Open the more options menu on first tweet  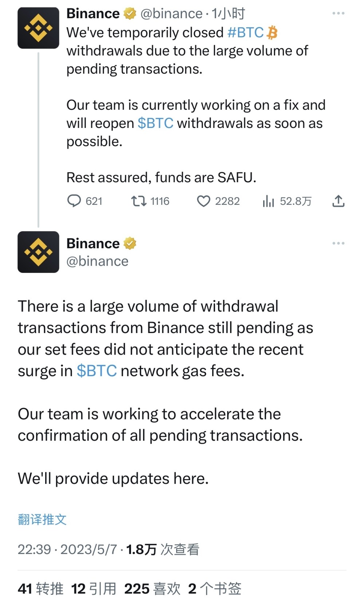[338, 13]
